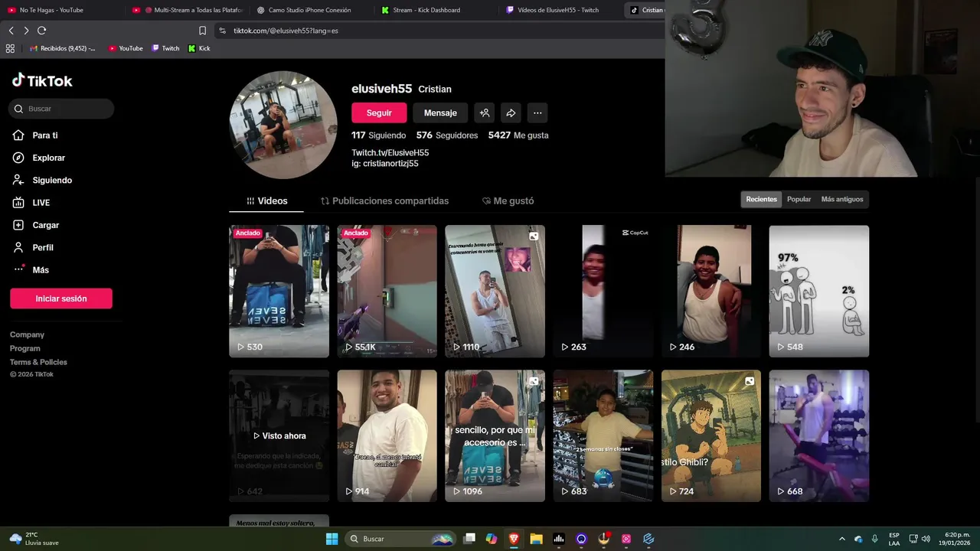Click the Mensaje button

(440, 112)
